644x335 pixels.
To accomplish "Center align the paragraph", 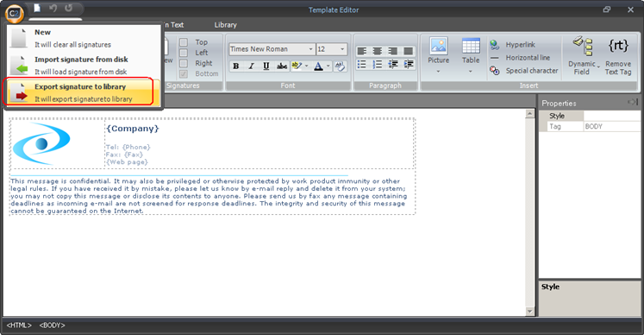I will (377, 51).
